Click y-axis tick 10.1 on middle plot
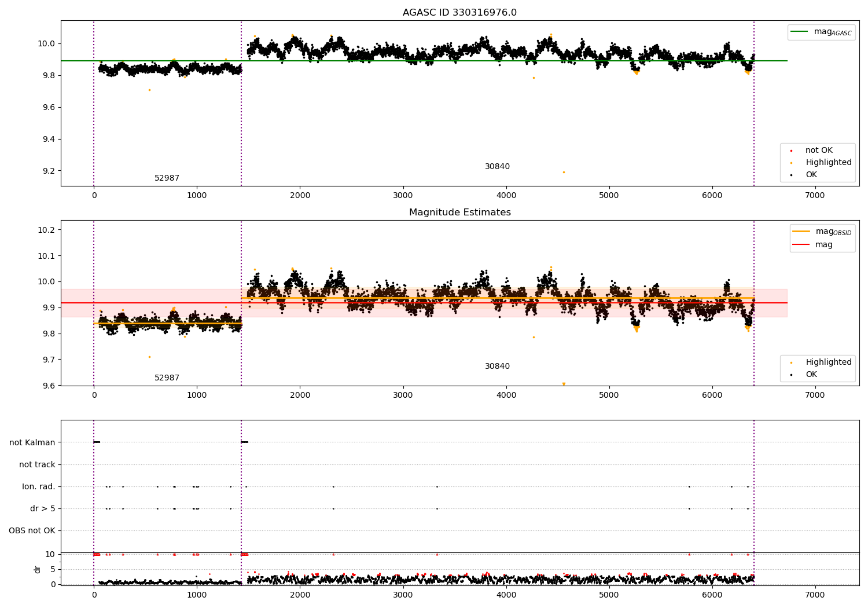The image size is (868, 608). point(45,257)
